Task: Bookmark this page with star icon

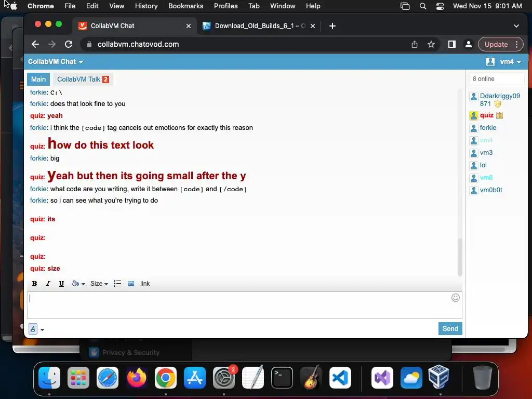Action: point(431,45)
